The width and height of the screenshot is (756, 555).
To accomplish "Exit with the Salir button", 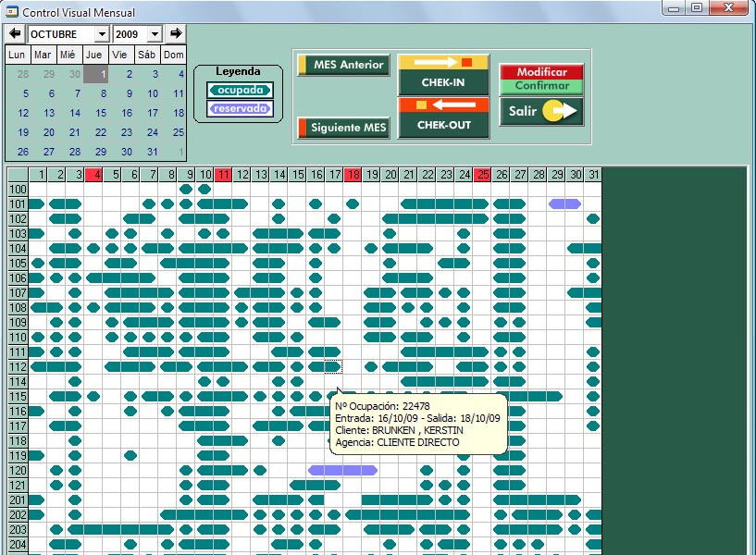I will pyautogui.click(x=541, y=112).
